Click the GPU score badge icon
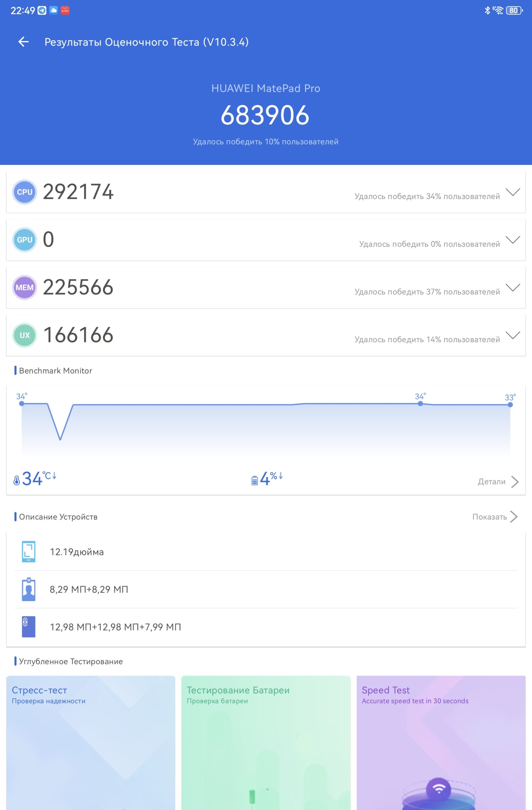The width and height of the screenshot is (532, 810). click(x=24, y=240)
